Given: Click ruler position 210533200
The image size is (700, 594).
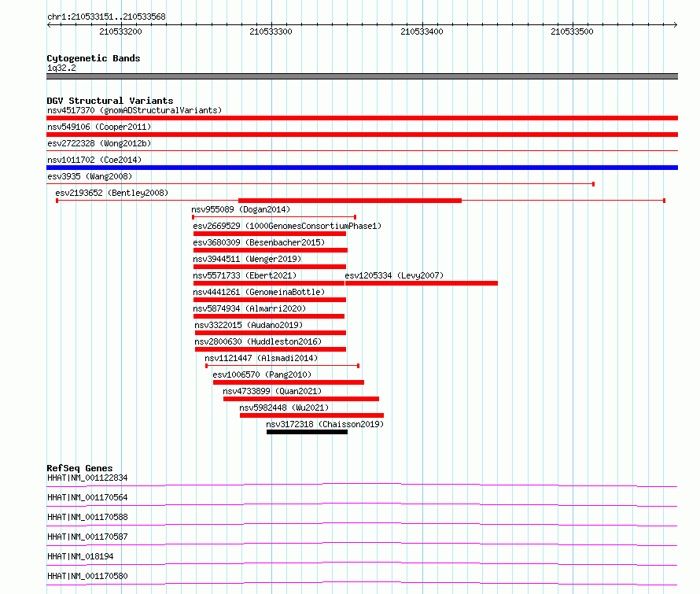Looking at the screenshot, I should click(x=120, y=31).
